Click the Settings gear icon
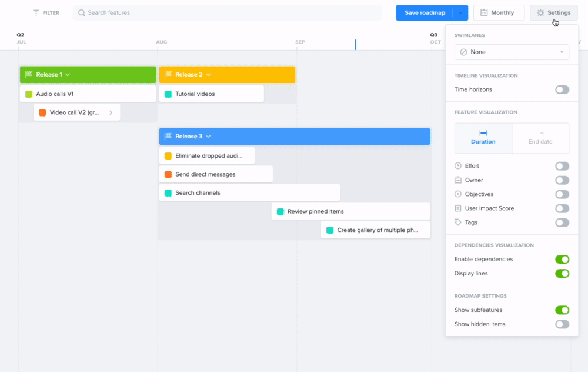Viewport: 588px width, 372px height. click(540, 13)
